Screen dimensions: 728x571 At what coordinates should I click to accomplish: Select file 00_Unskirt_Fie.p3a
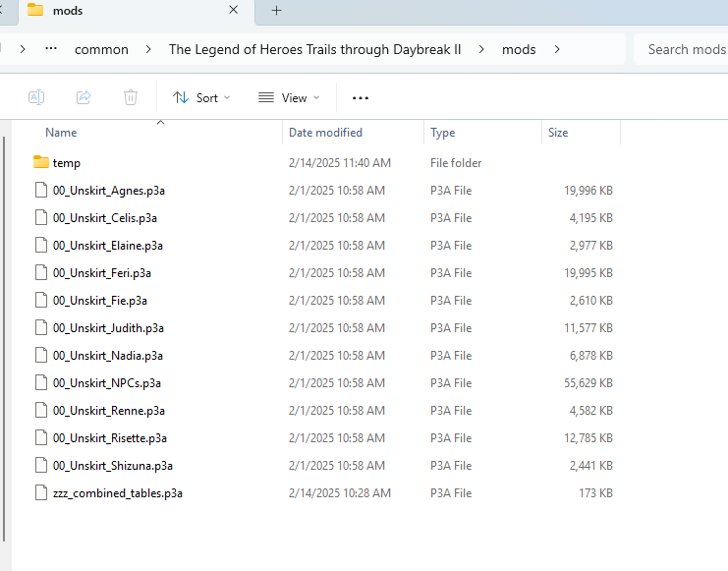tap(100, 301)
